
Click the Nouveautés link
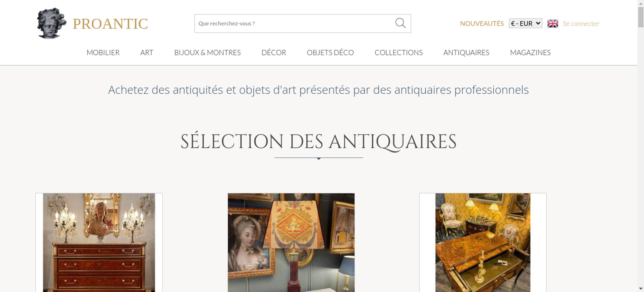tap(482, 23)
